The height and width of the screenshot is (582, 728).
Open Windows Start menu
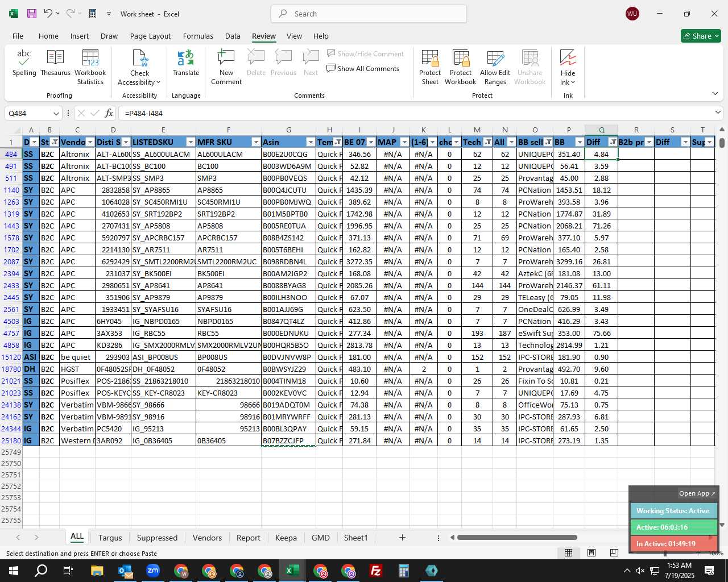(13, 571)
